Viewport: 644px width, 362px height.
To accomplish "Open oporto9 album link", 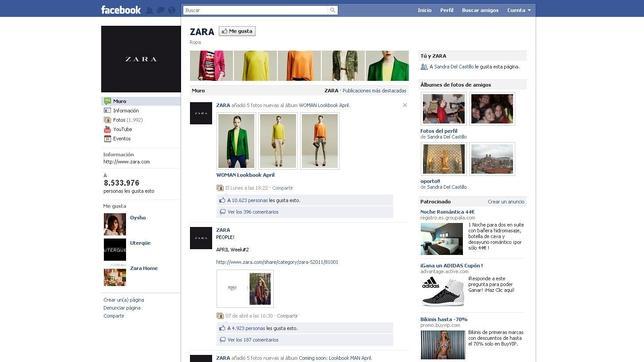I will (x=430, y=181).
